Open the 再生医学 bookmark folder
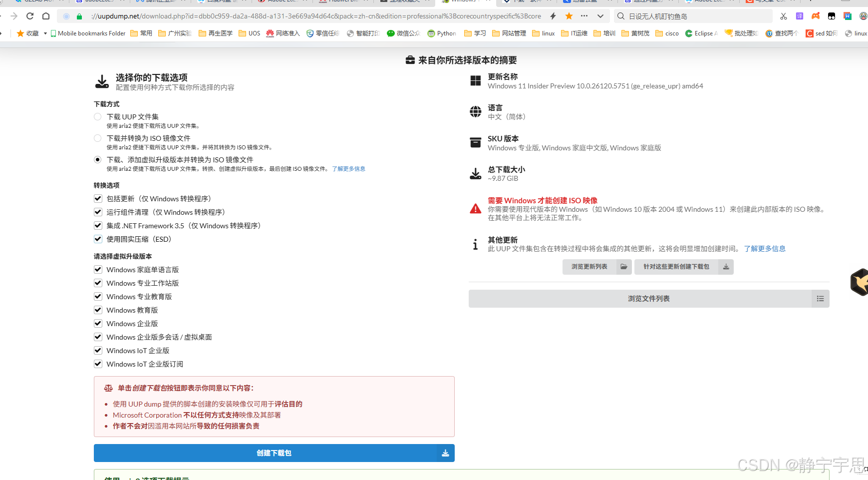Viewport: 868px width, 480px height. [x=216, y=33]
